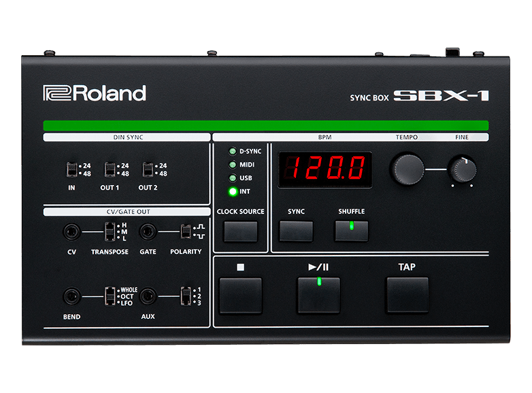Click the FINE header label
This screenshot has height=393, width=532.
point(462,137)
